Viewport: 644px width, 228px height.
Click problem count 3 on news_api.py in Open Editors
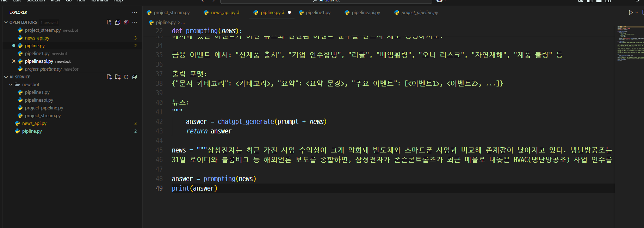point(135,38)
